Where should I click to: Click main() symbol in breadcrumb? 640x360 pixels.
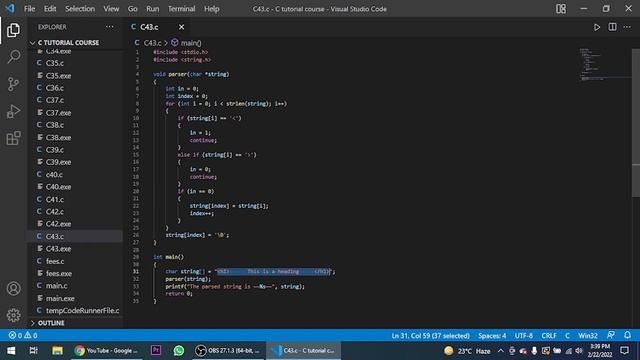coord(191,43)
